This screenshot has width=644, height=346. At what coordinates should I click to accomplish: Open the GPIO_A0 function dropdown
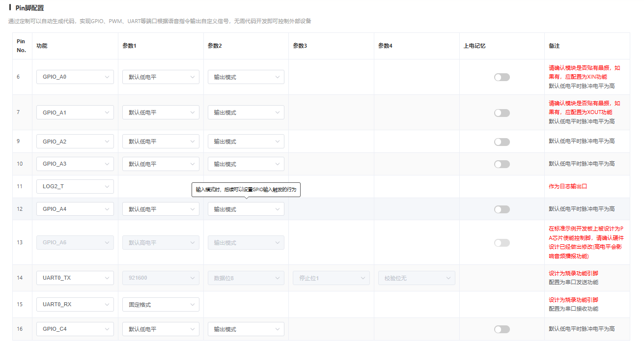tap(75, 77)
